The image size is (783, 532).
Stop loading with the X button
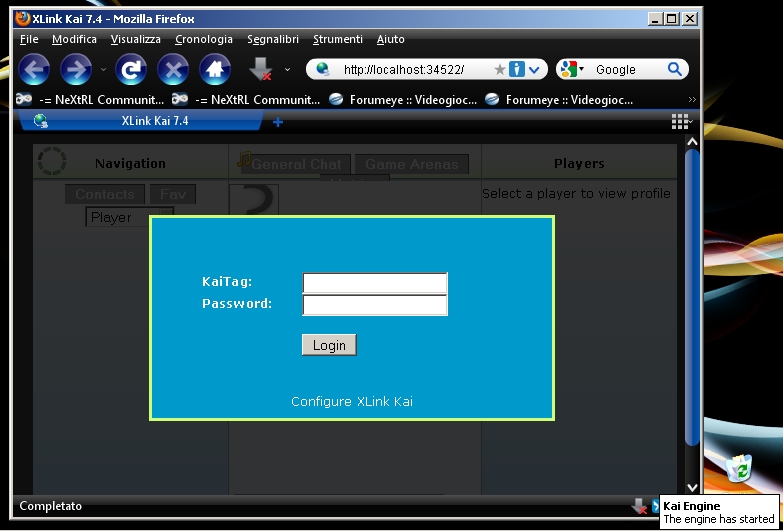coord(173,69)
